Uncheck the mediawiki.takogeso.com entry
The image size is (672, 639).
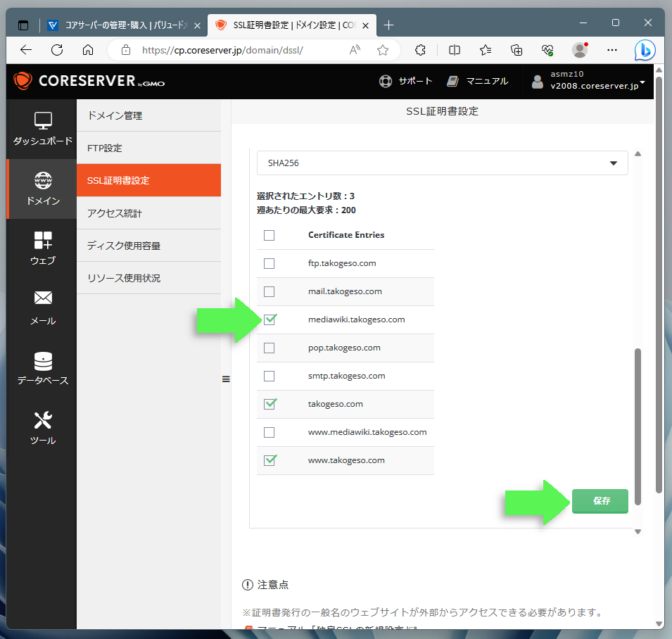(x=269, y=319)
